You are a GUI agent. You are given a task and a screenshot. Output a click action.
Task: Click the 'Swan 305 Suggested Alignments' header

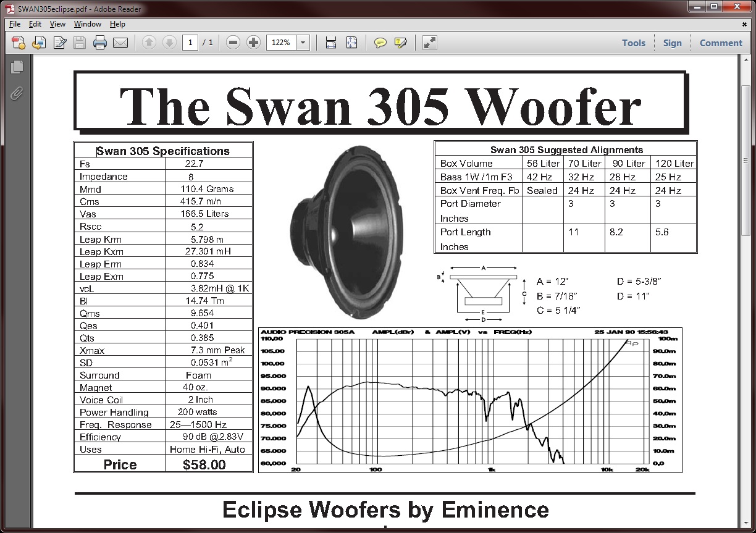(566, 149)
